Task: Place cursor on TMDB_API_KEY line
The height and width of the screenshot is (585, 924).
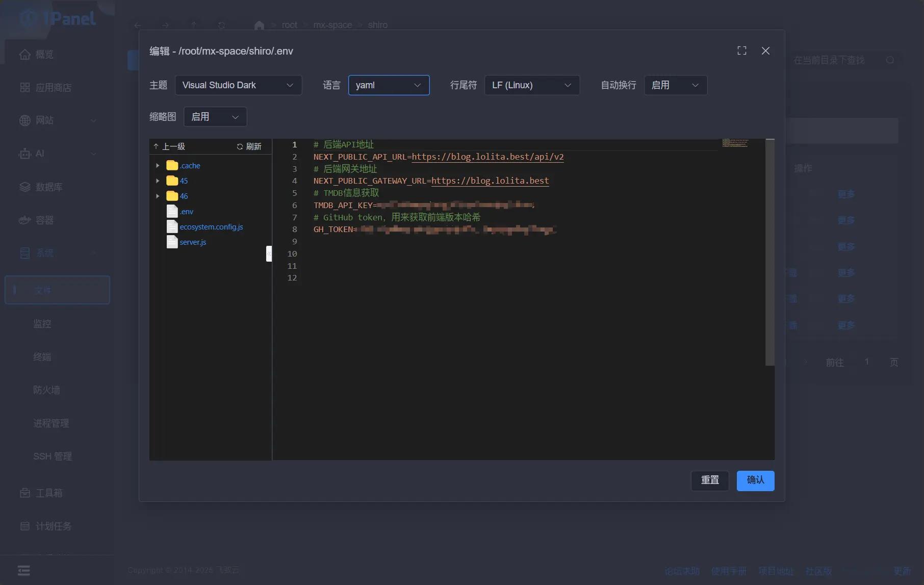Action: tap(424, 205)
